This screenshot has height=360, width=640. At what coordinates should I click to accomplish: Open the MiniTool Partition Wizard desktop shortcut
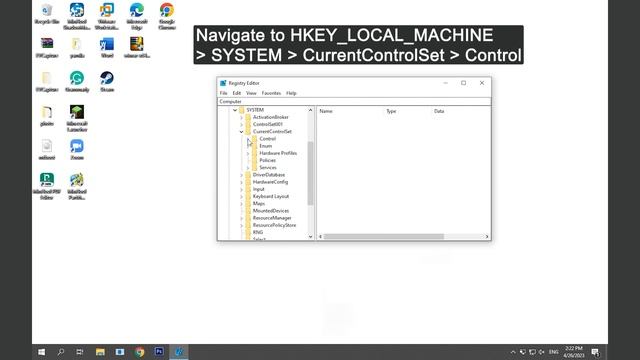77,186
